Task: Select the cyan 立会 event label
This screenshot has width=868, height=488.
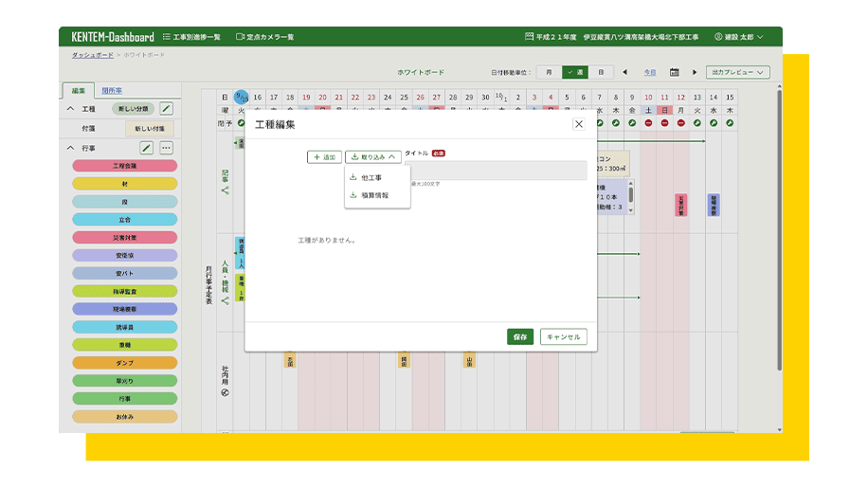Action: tap(124, 219)
